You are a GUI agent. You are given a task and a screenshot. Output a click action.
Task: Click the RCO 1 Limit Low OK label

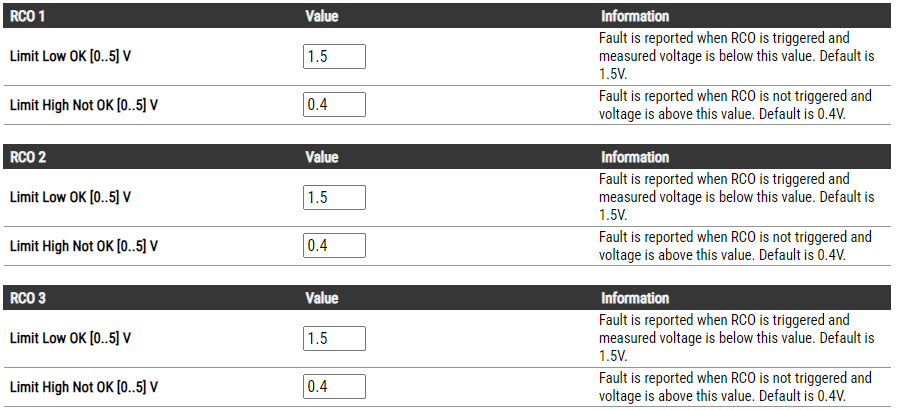(70, 57)
